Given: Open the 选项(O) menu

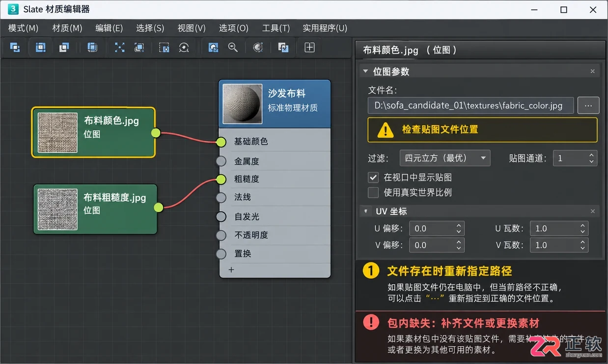Looking at the screenshot, I should pos(234,28).
